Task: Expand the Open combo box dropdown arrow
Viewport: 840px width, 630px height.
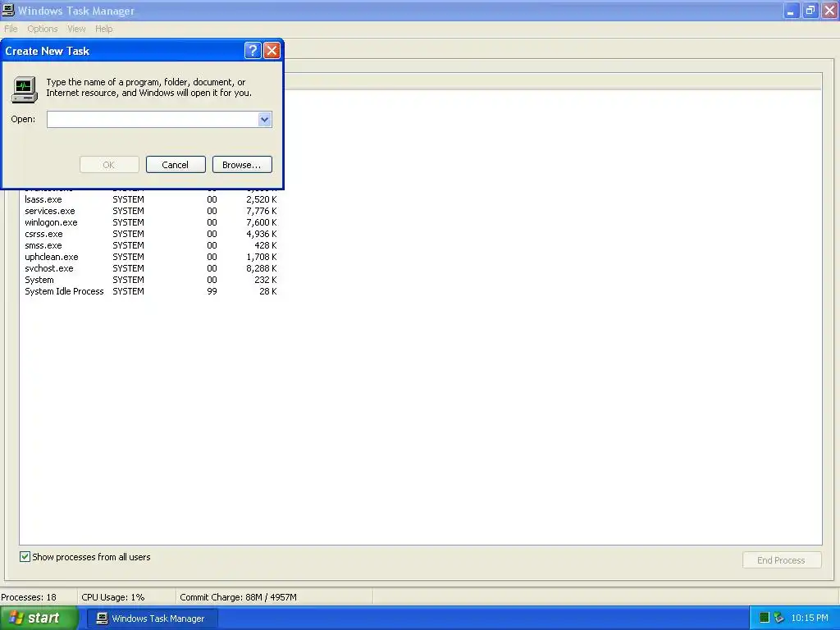Action: [264, 120]
